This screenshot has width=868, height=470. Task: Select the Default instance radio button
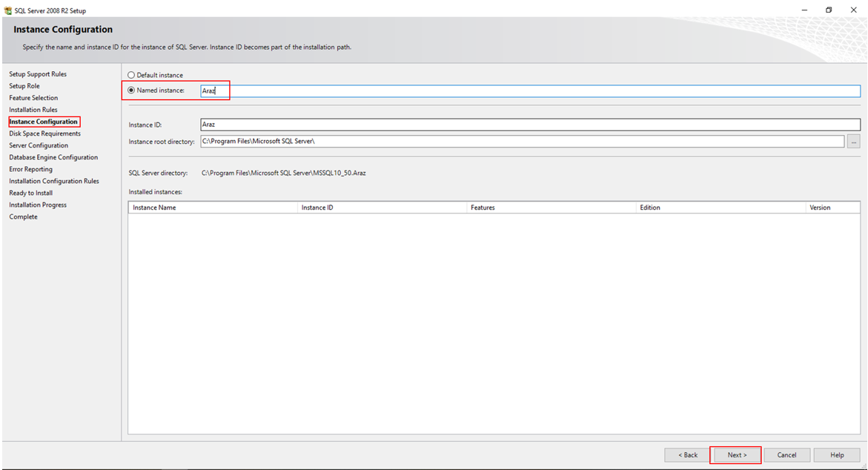(131, 75)
